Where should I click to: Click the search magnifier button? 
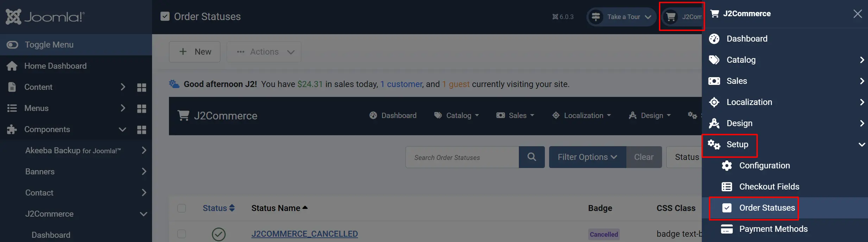pos(532,157)
